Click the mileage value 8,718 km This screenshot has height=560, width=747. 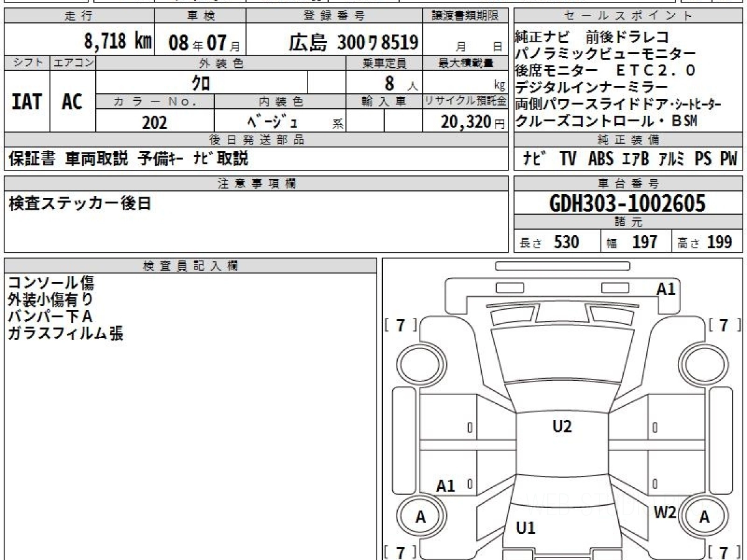(x=118, y=42)
